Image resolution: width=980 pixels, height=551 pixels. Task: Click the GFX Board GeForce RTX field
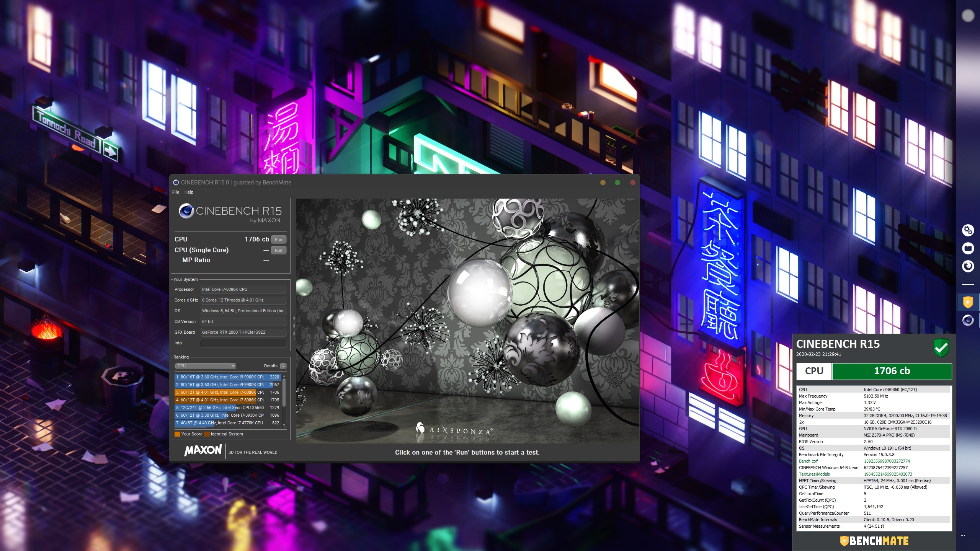(243, 332)
